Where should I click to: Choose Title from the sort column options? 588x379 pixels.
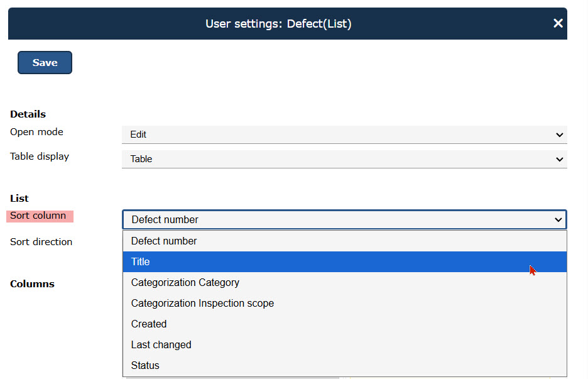141,261
